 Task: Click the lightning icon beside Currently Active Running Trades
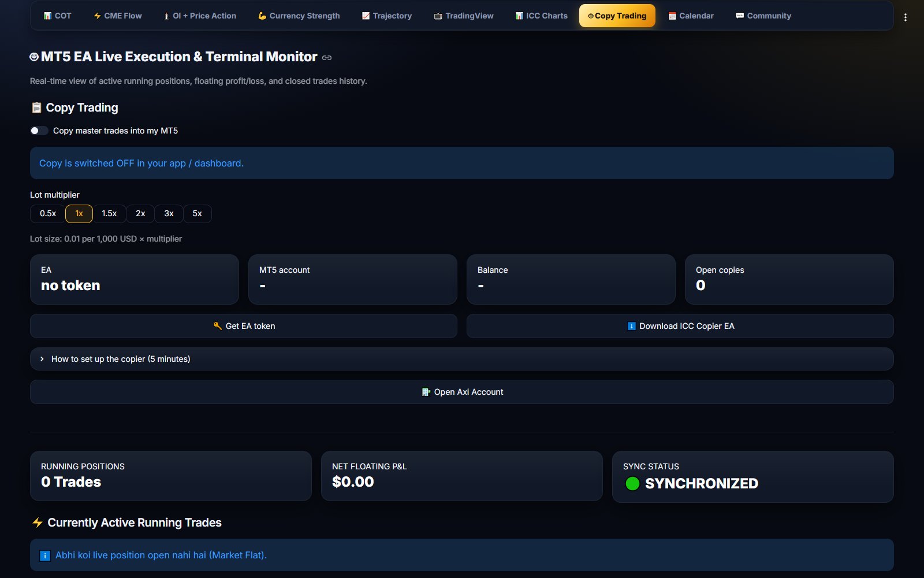[x=38, y=523]
